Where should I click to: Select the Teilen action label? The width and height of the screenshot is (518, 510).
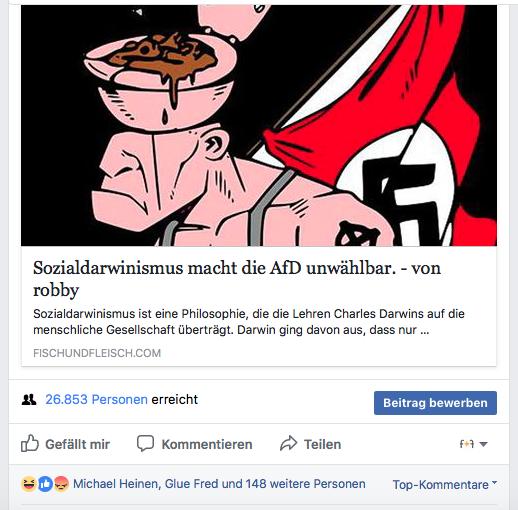coord(322,444)
